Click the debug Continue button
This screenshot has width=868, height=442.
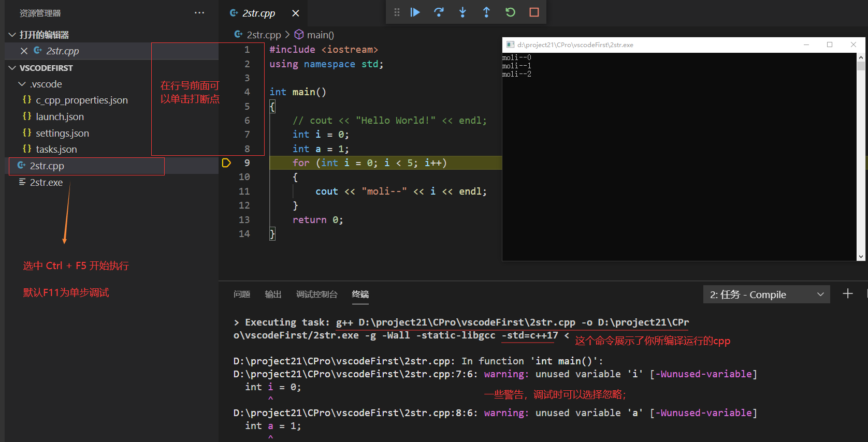(x=415, y=12)
